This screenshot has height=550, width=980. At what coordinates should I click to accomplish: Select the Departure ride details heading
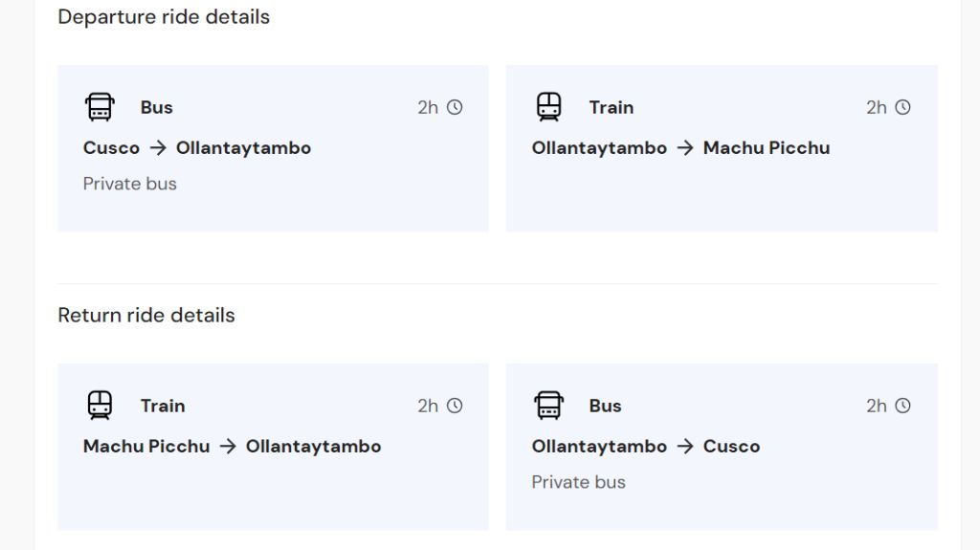pos(164,17)
